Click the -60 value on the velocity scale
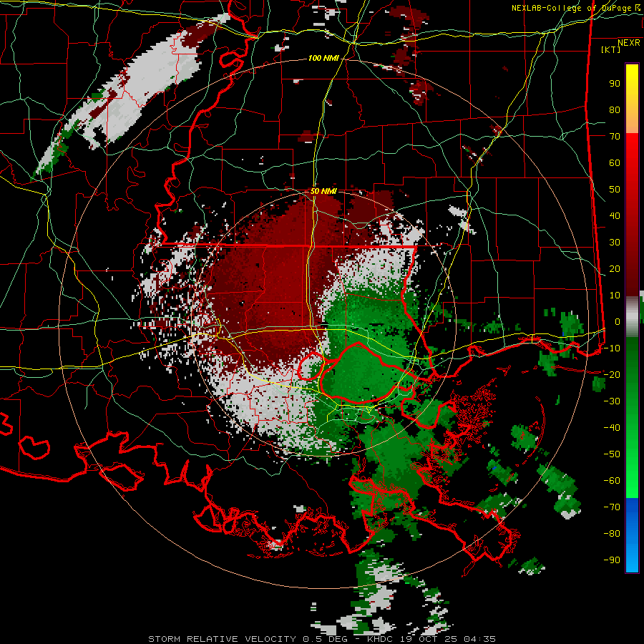This screenshot has height=644, width=644. [612, 481]
